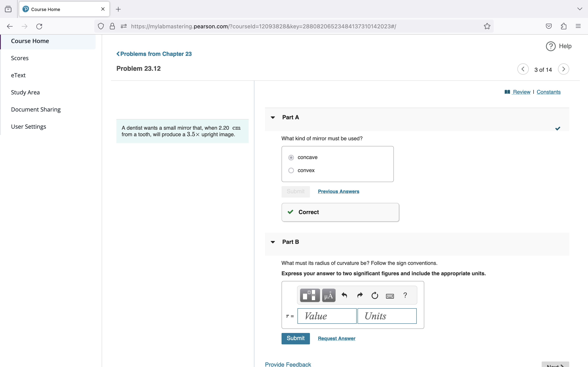Open the browser tab overview chevron
588x367 pixels.
click(x=580, y=9)
